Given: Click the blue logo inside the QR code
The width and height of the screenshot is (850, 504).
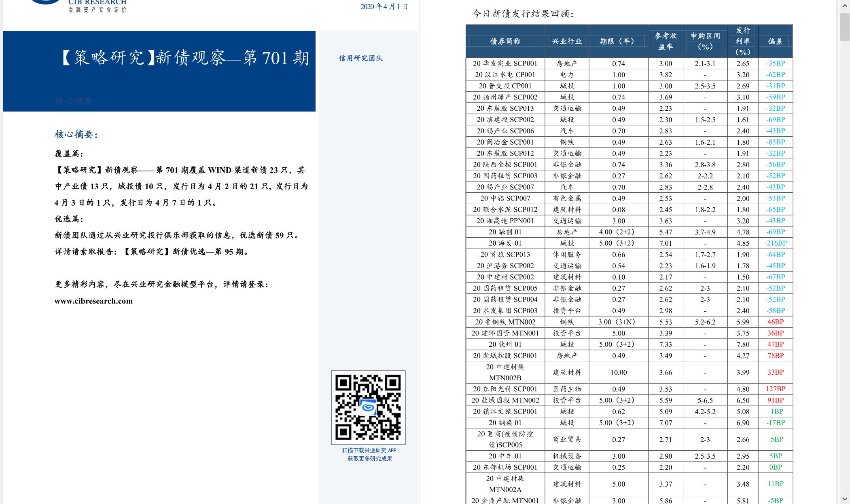Looking at the screenshot, I should (x=368, y=407).
